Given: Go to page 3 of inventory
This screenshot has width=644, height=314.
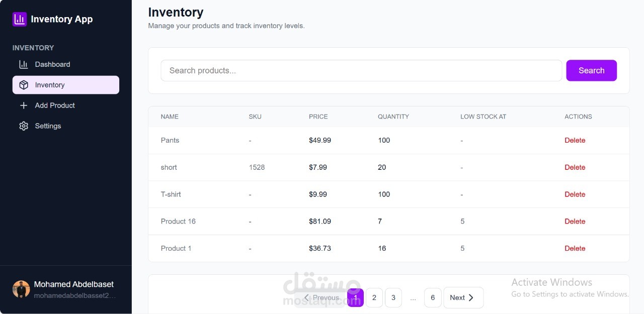Looking at the screenshot, I should click(x=393, y=298).
